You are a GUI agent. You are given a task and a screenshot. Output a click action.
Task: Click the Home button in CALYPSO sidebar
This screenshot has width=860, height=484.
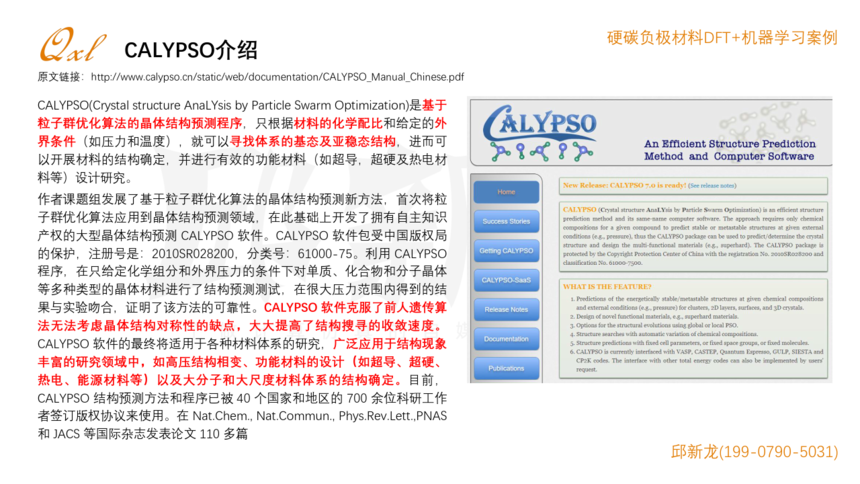pyautogui.click(x=506, y=192)
